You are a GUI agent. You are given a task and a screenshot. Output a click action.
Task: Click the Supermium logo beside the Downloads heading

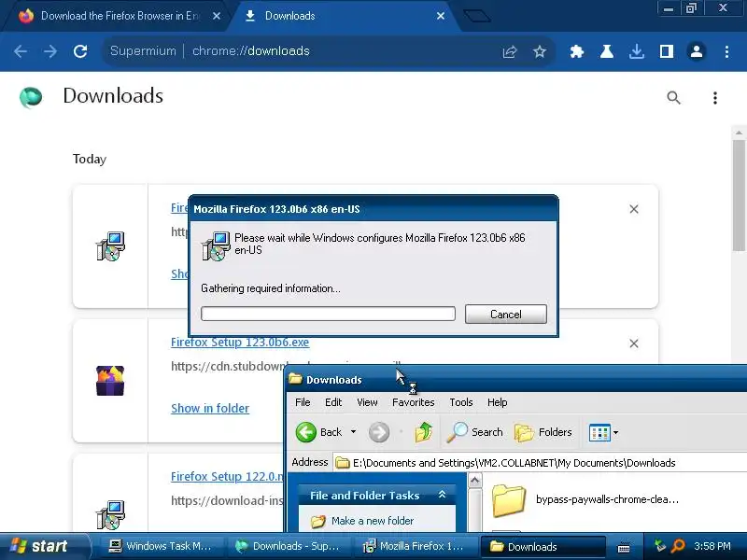coord(31,97)
